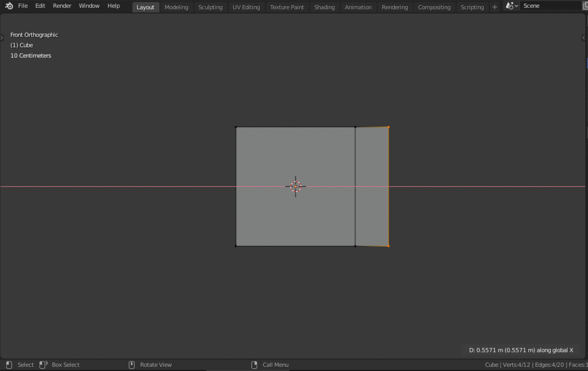
Task: Expand the right sidebar panel arrow
Action: [x=583, y=38]
